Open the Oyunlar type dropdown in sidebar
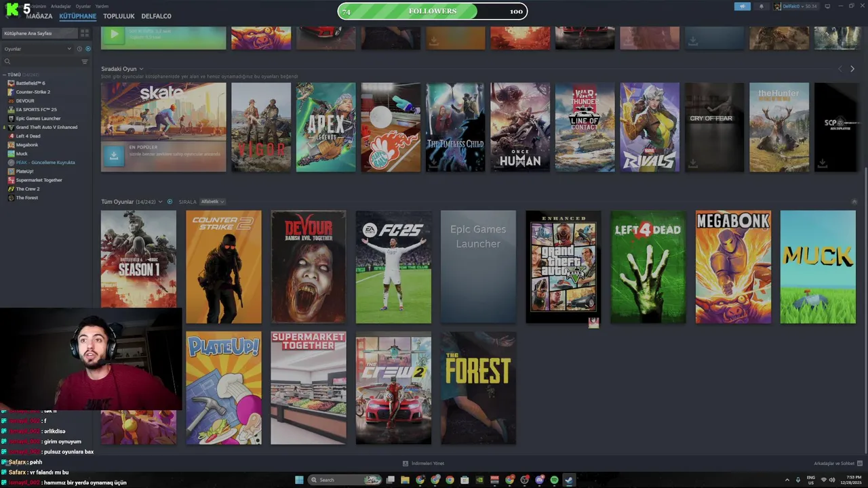 point(37,49)
